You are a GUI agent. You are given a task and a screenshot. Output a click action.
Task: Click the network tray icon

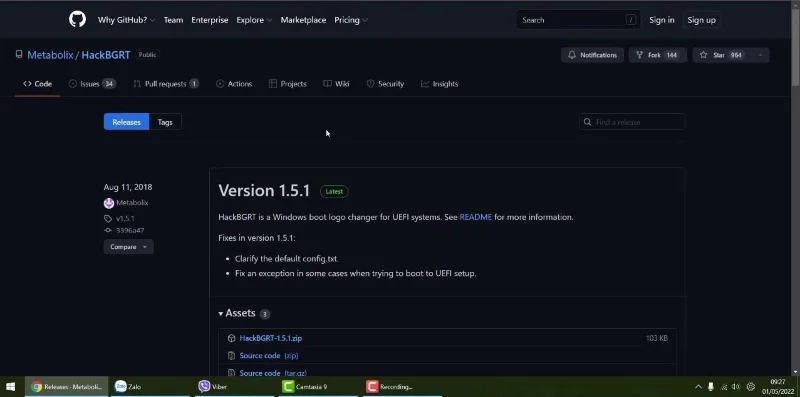tap(723, 387)
